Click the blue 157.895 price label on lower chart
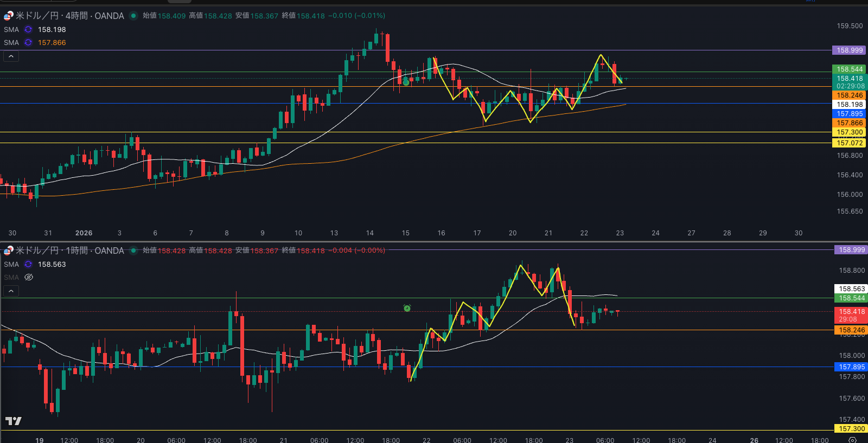The height and width of the screenshot is (443, 868). point(851,367)
